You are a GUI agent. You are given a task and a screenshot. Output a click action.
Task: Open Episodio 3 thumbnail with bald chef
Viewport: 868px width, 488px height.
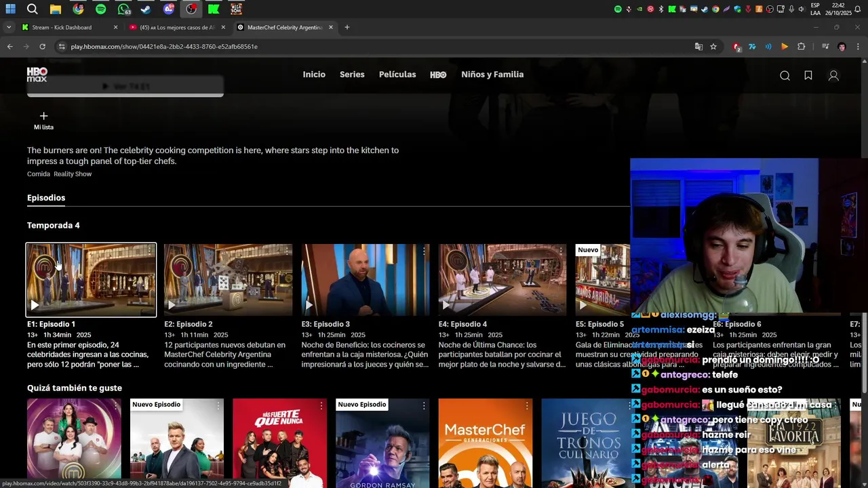366,280
